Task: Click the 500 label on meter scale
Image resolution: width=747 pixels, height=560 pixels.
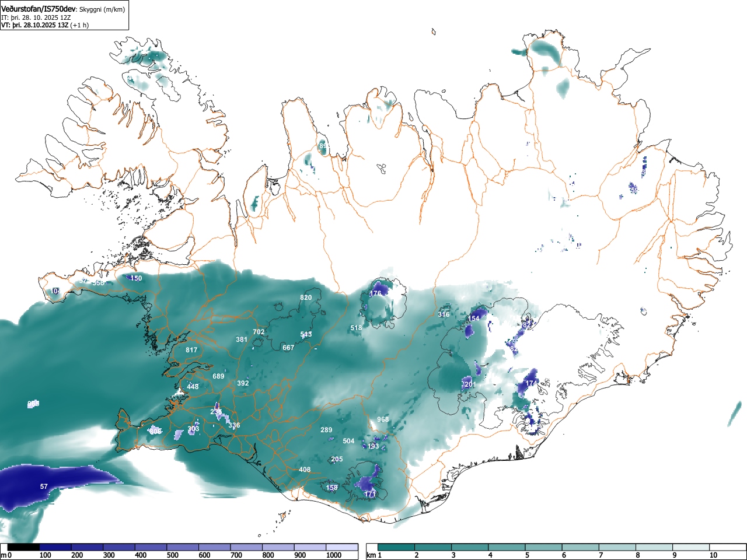Action: tap(173, 555)
